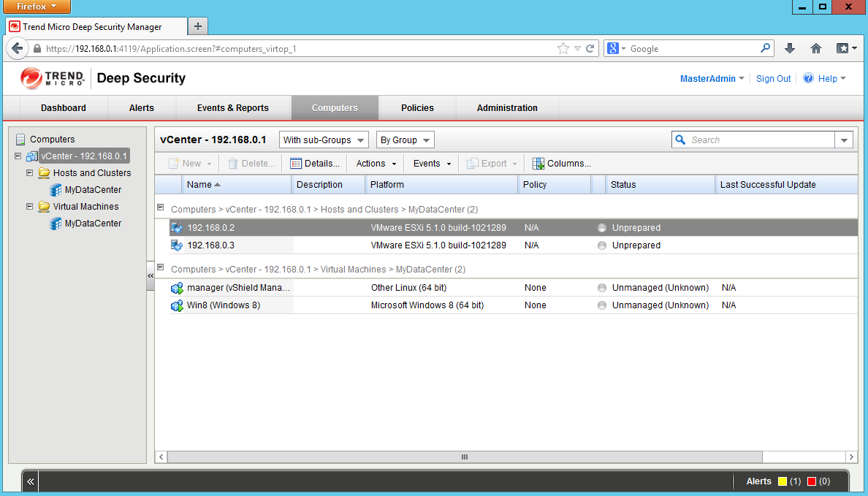The height and width of the screenshot is (496, 868).
Task: Click Hosts and Clusters folder icon
Action: coord(45,172)
